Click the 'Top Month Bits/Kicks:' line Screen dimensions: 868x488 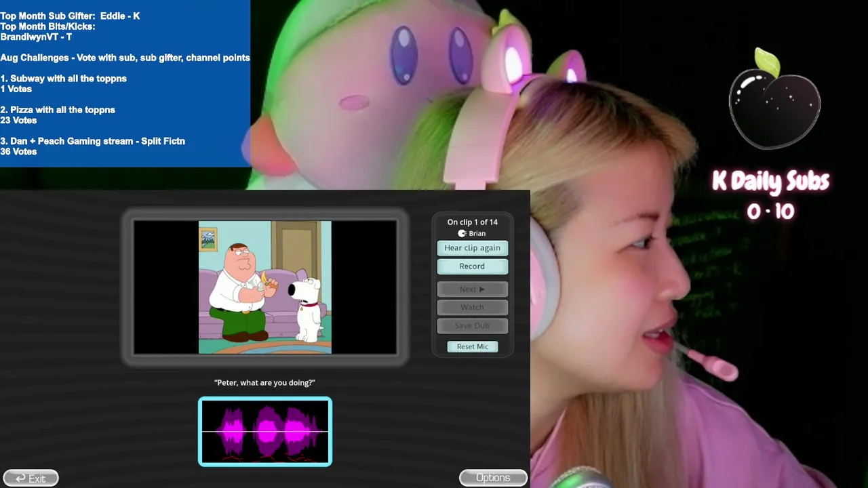tap(47, 26)
